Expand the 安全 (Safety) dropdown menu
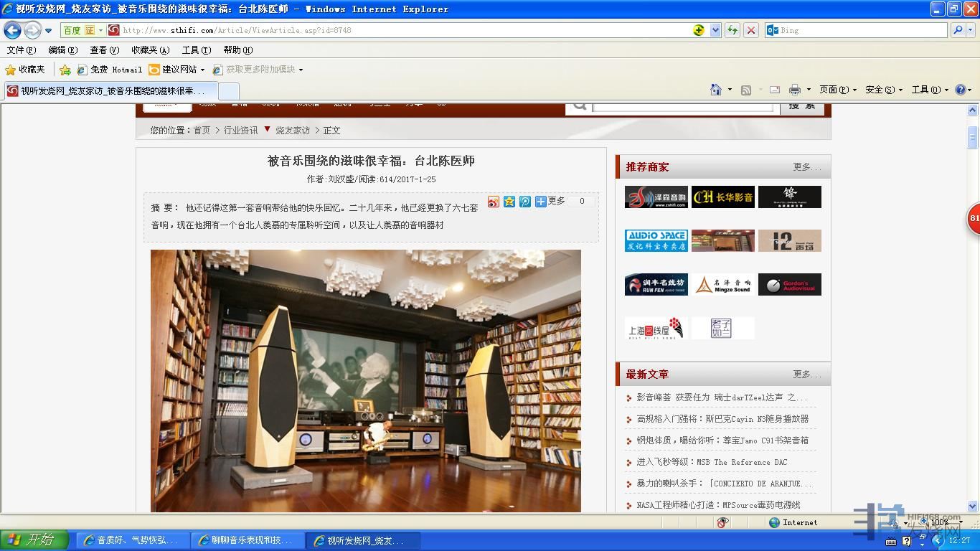 (884, 90)
